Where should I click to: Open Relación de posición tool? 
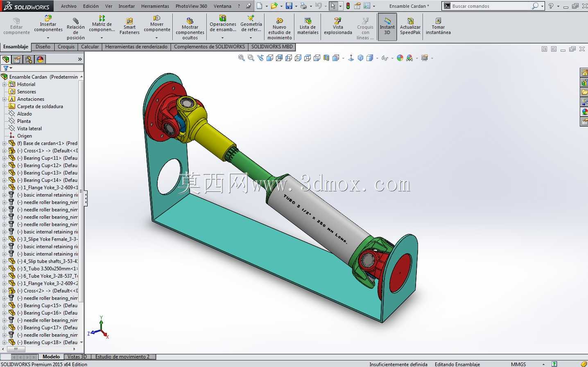pos(76,29)
